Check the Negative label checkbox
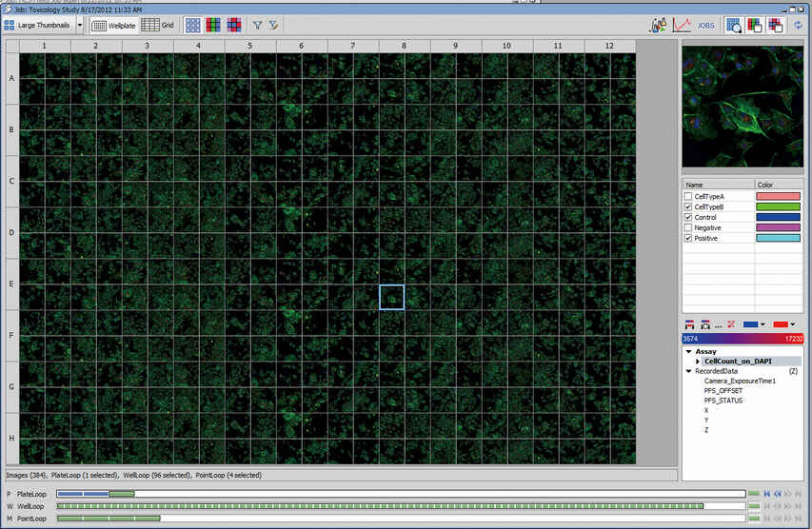This screenshot has width=812, height=529. (688, 227)
